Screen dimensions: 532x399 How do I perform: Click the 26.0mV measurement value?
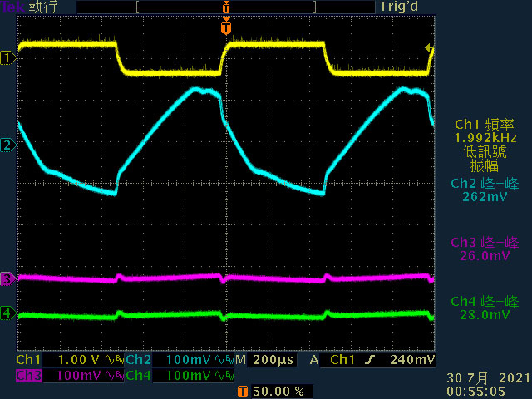tap(485, 256)
